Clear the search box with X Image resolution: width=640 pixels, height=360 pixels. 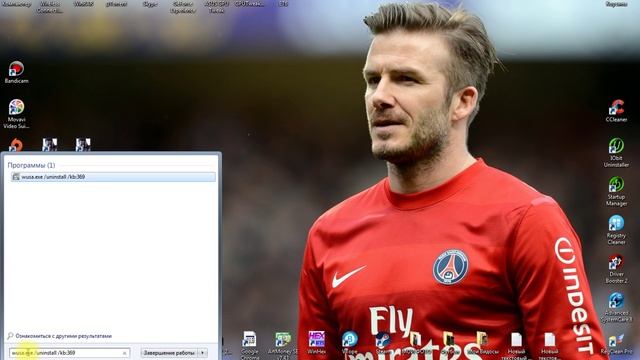click(x=124, y=353)
